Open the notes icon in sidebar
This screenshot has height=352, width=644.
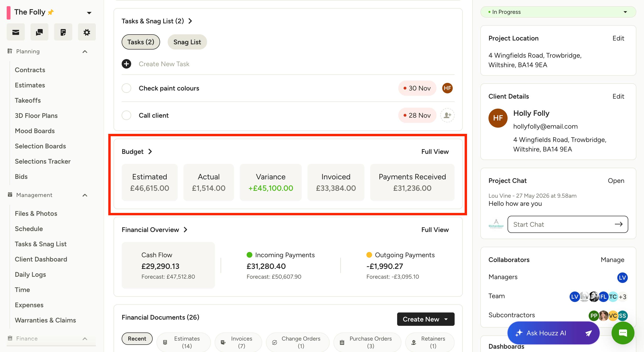63,32
